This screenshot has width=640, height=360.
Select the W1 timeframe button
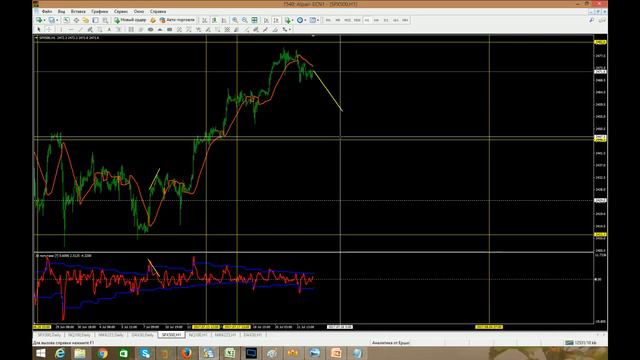coord(396,20)
